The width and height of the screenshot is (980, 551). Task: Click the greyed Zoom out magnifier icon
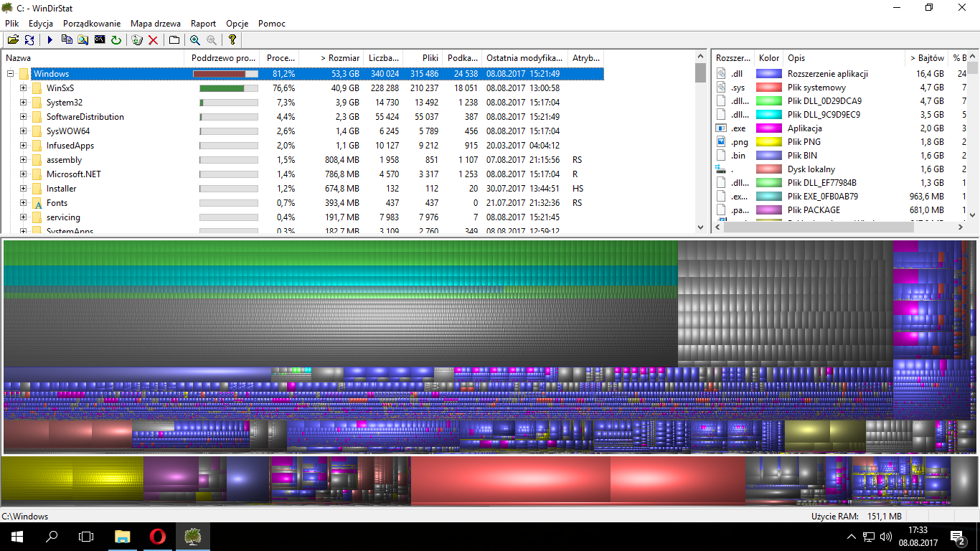pos(212,40)
